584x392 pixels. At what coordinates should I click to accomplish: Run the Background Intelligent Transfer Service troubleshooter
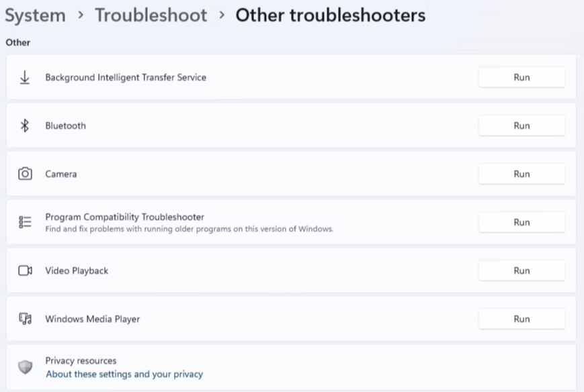(x=522, y=77)
